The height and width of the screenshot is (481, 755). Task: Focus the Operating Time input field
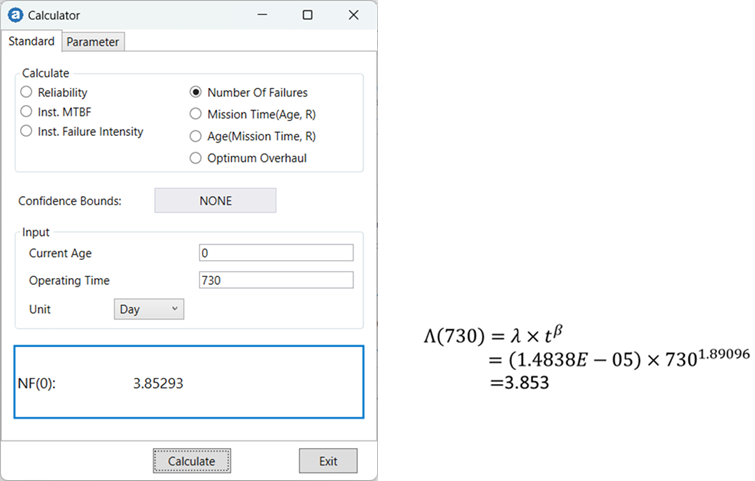[276, 281]
